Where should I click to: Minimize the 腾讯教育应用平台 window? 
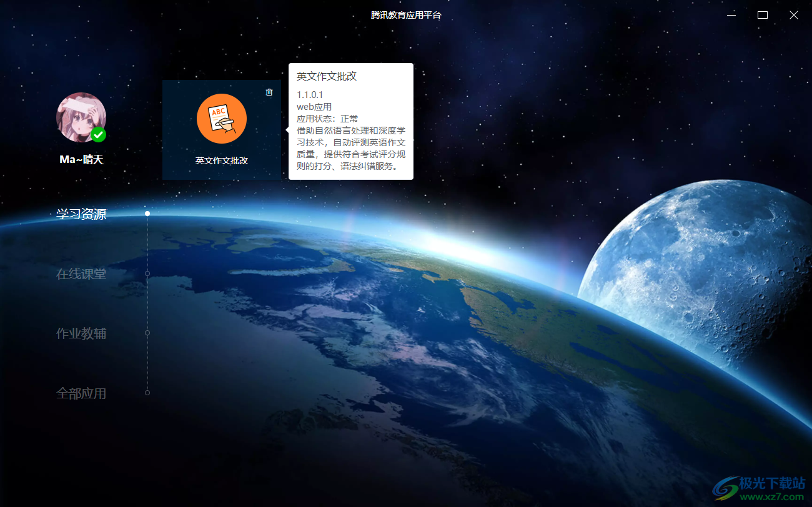[731, 15]
